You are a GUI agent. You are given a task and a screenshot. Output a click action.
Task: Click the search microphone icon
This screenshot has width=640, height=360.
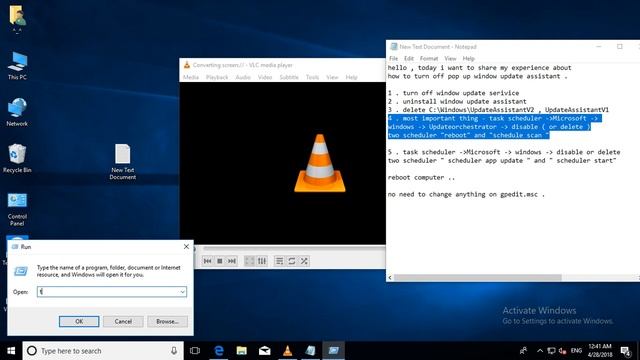pos(174,351)
